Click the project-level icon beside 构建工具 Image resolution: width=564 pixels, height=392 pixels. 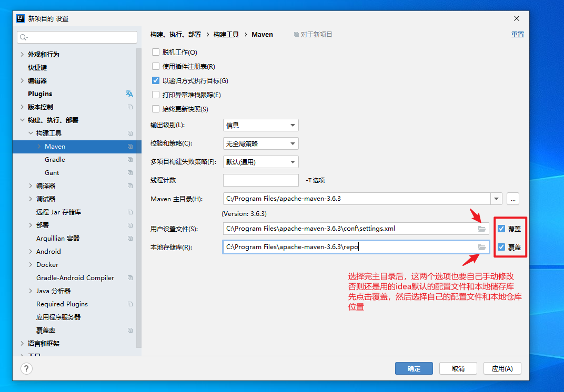click(130, 133)
